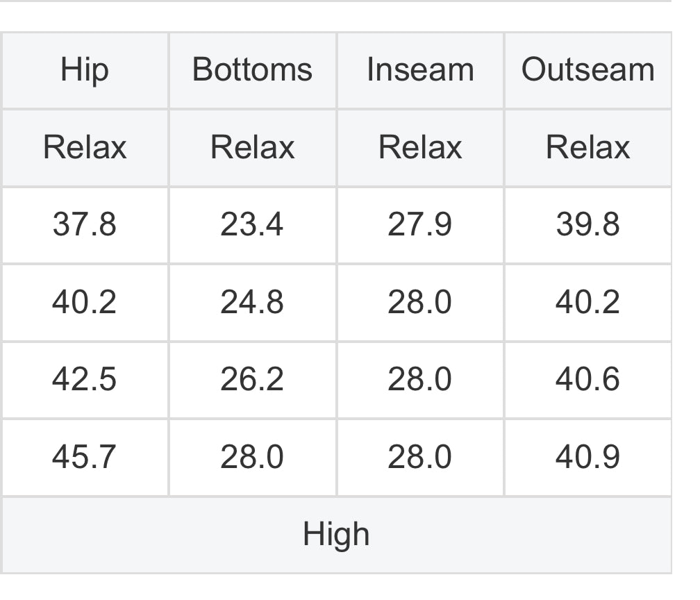Click the 37.8 hip measurement cell
Image resolution: width=700 pixels, height=600 pixels.
point(84,224)
